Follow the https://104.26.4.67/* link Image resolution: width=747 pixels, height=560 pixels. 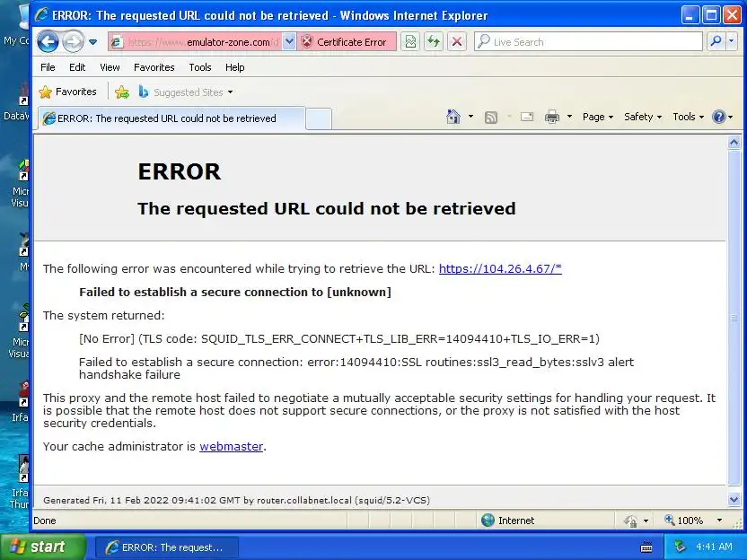[x=500, y=268]
